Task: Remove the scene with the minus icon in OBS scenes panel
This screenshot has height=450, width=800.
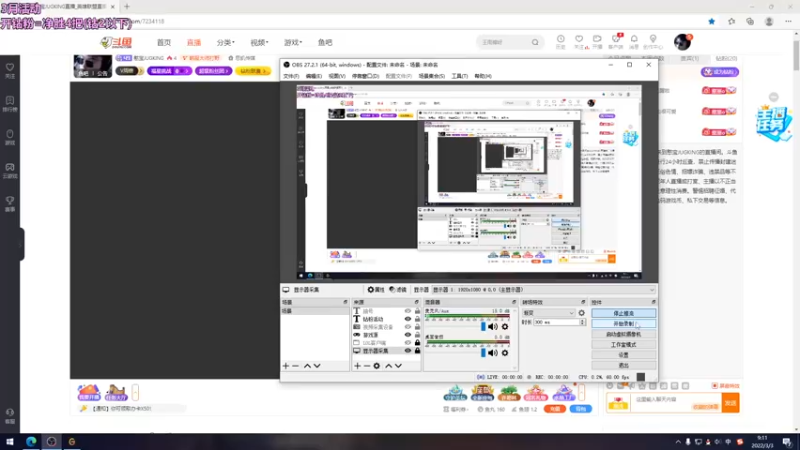Action: pos(295,366)
